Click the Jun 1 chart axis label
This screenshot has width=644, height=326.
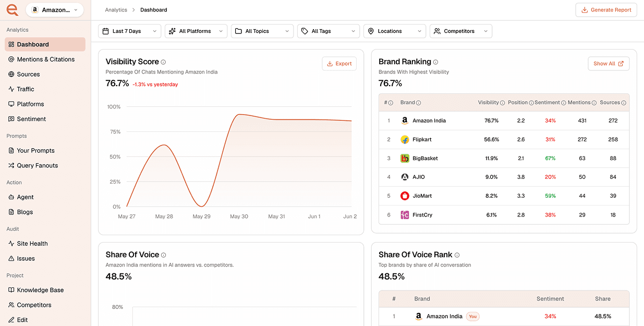click(x=314, y=216)
